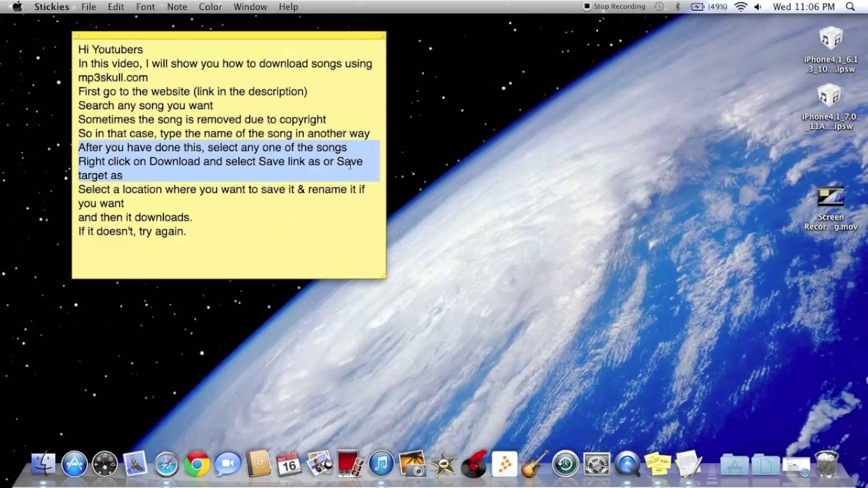
Task: Open Time Machine from the dock
Action: 566,464
